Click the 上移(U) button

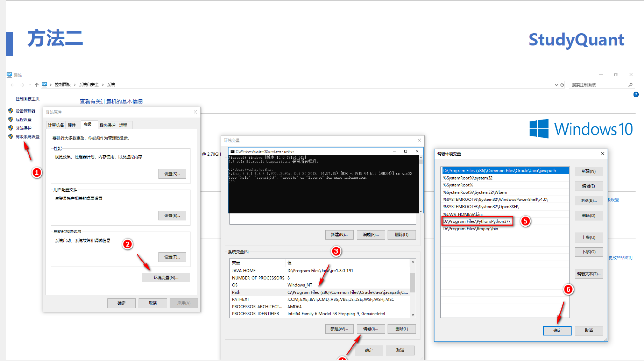click(x=588, y=237)
